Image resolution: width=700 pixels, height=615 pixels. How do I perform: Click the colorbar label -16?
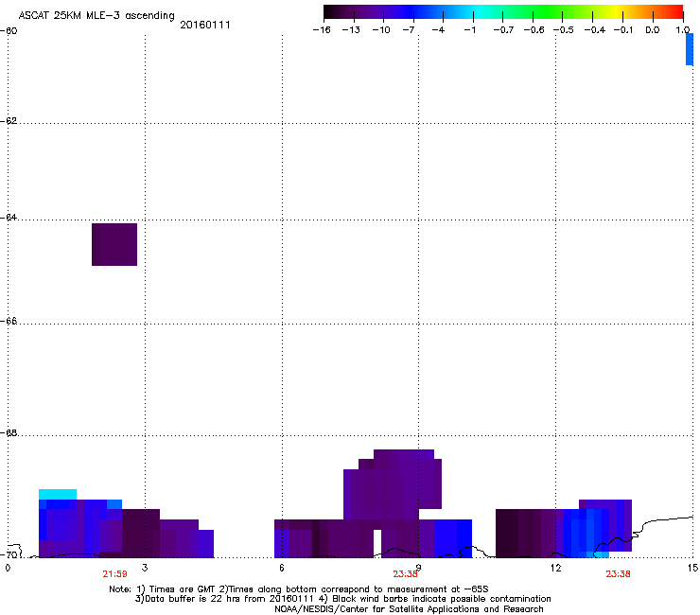pyautogui.click(x=322, y=30)
